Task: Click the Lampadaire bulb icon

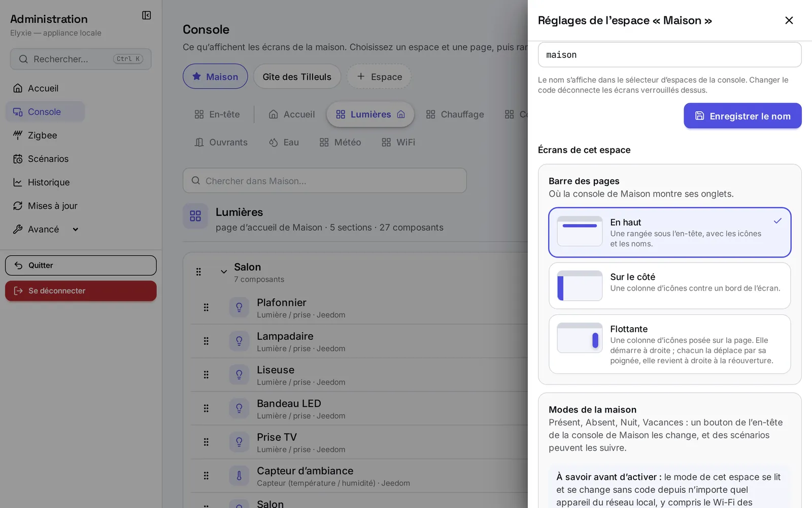Action: [239, 341]
